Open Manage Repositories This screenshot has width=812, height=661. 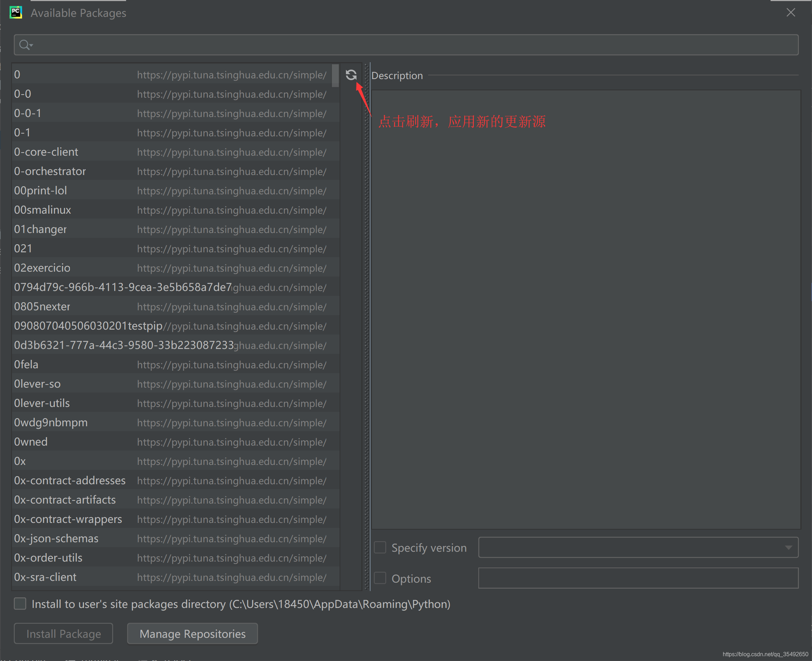click(x=192, y=634)
